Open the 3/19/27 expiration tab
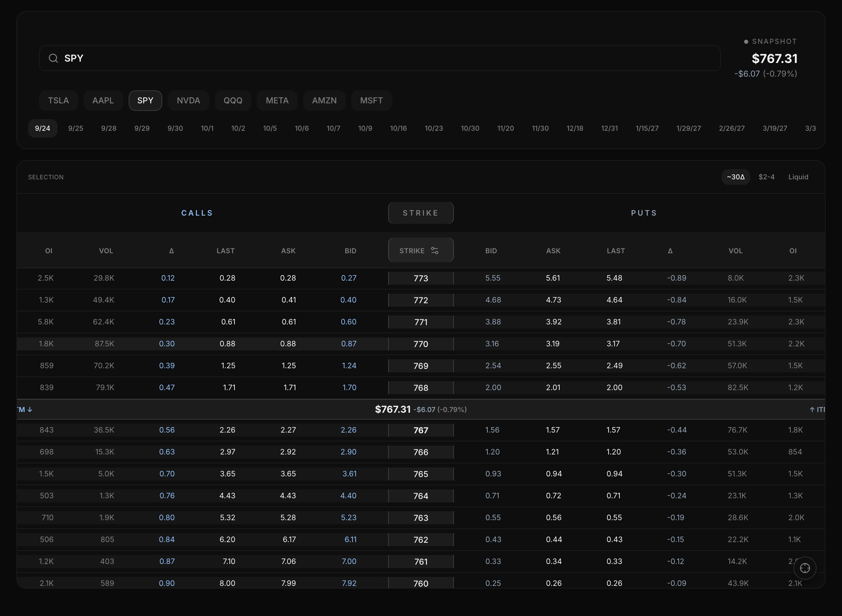The width and height of the screenshot is (842, 616). point(775,128)
